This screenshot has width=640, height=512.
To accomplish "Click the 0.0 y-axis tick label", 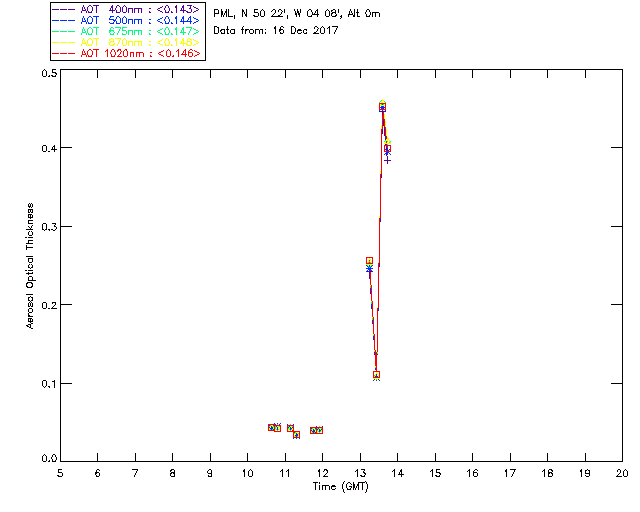I will 49,459.
